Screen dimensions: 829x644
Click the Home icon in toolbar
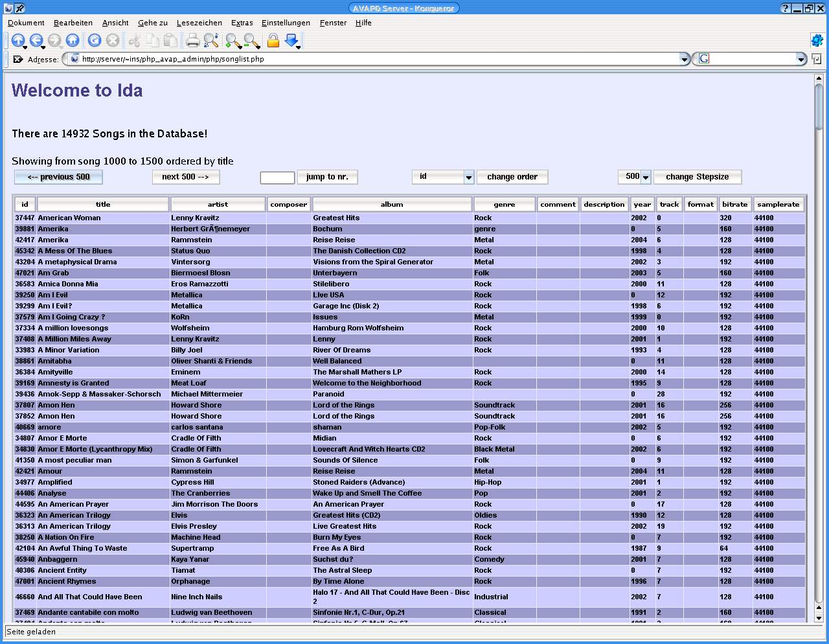(73, 41)
